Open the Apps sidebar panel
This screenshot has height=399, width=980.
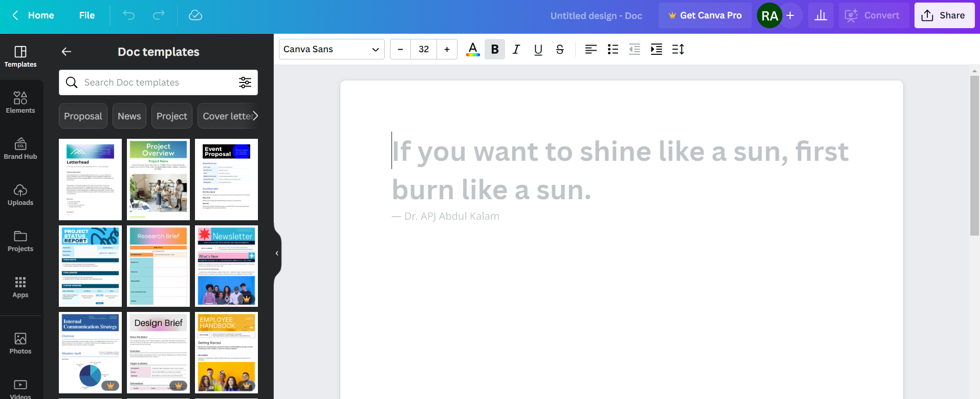coord(20,287)
